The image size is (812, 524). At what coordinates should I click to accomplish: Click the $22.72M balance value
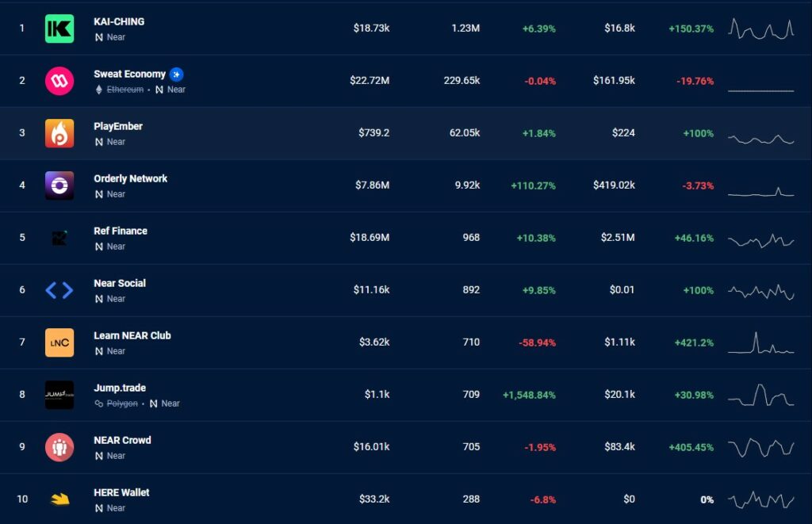coord(370,80)
